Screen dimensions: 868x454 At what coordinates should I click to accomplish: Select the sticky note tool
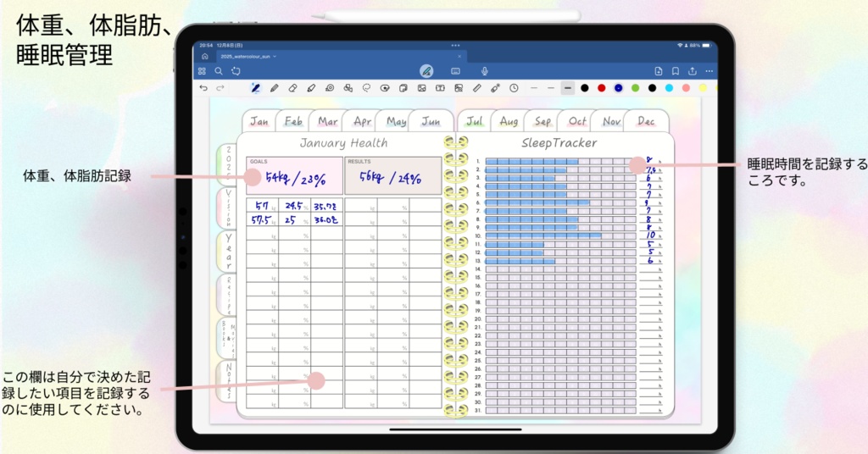pos(403,88)
